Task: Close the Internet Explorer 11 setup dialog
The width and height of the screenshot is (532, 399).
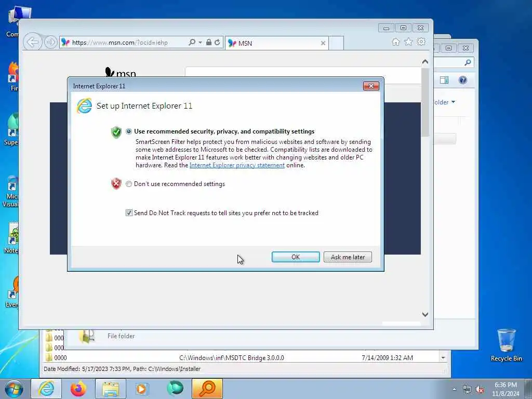Action: coord(371,86)
